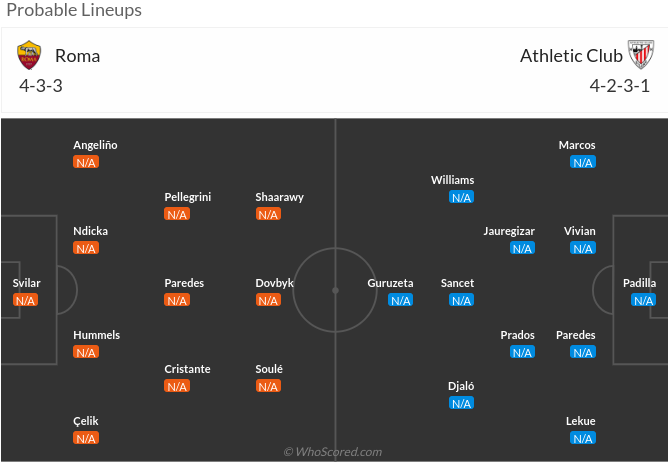
Task: Click on Paredes in Roma's midfield
Action: click(184, 283)
